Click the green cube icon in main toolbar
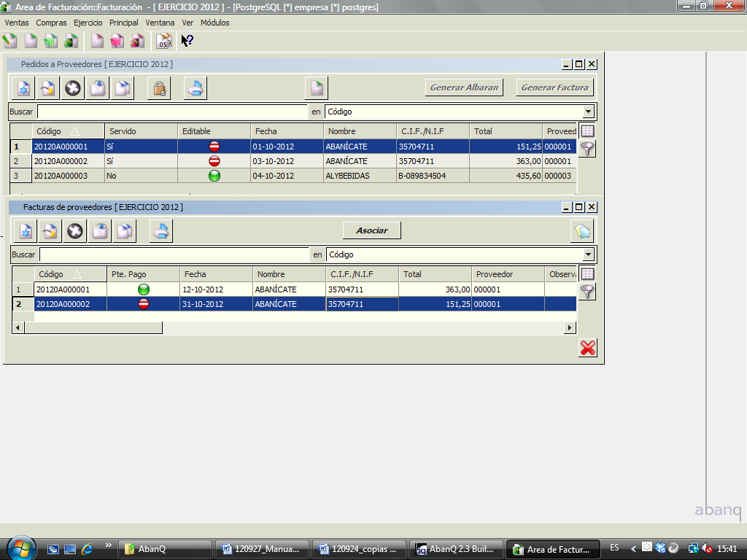Viewport: 747px width, 560px height. coord(50,41)
